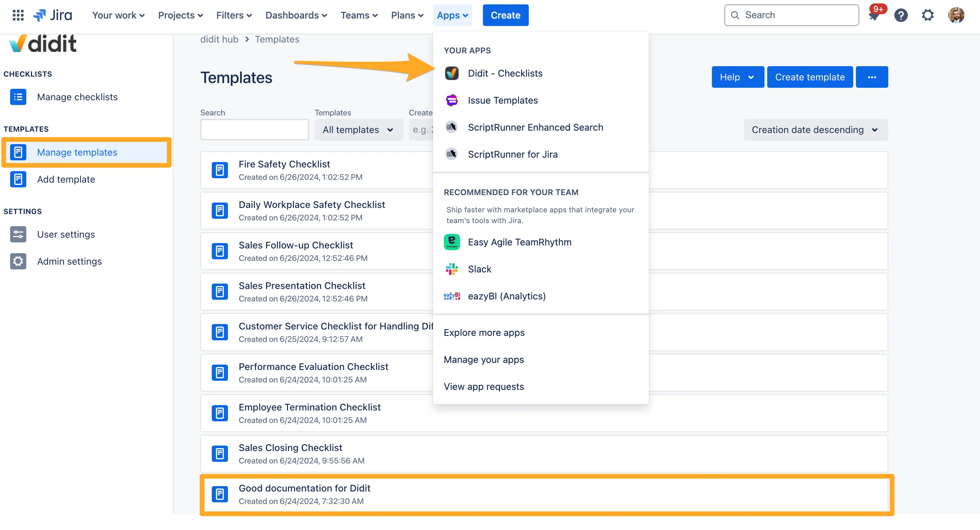The width and height of the screenshot is (980, 530).
Task: Open the Projects menu in navbar
Action: coord(180,15)
